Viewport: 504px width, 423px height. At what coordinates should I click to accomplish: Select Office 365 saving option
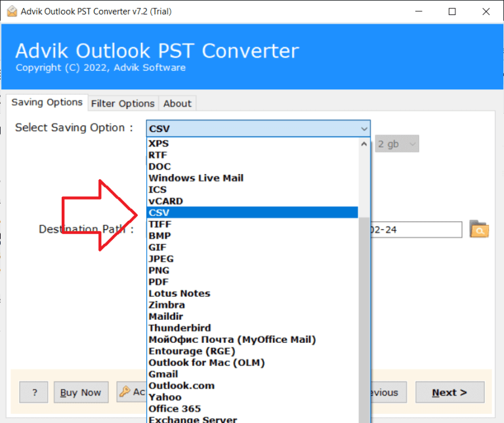point(252,409)
